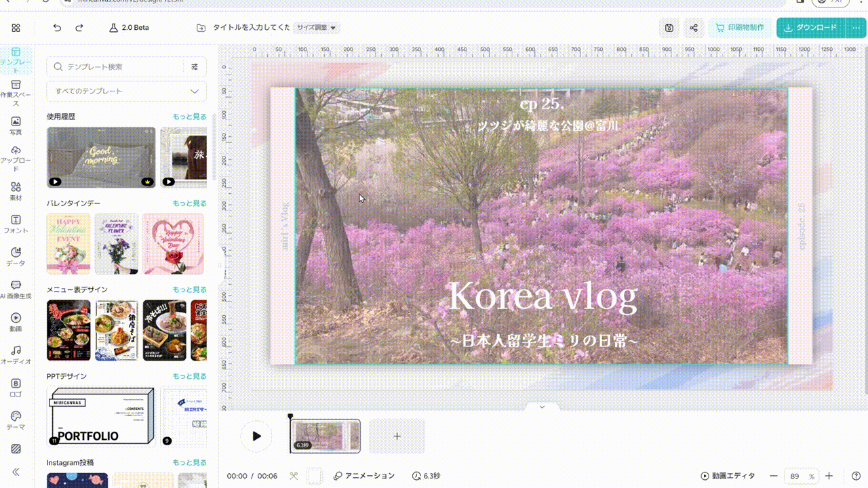Click the left panel vertical scrollbar
This screenshot has width=868, height=488.
click(214, 146)
